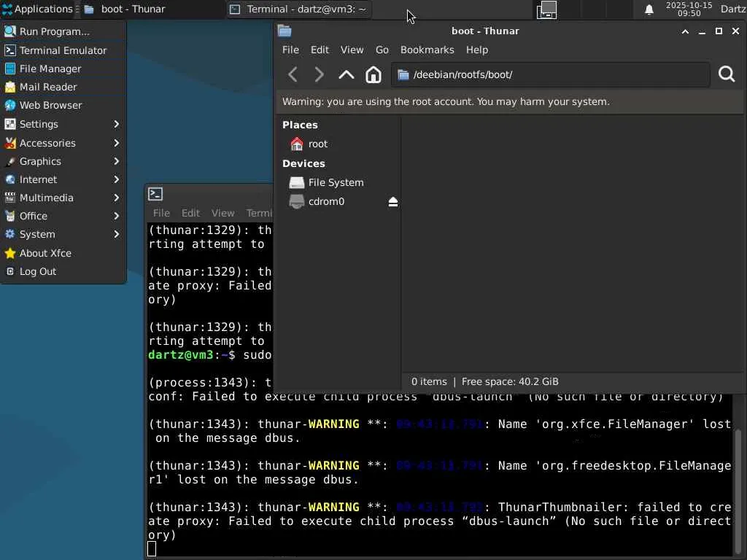
Task: Expand the Multimedia submenu arrow
Action: point(116,198)
